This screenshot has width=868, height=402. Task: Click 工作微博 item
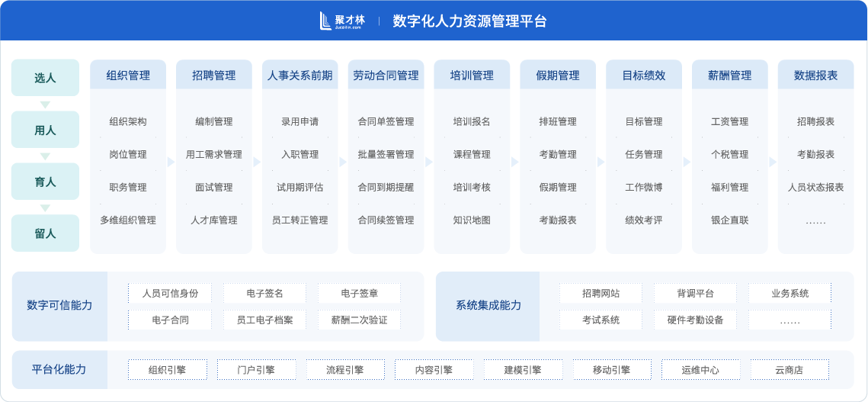[644, 188]
